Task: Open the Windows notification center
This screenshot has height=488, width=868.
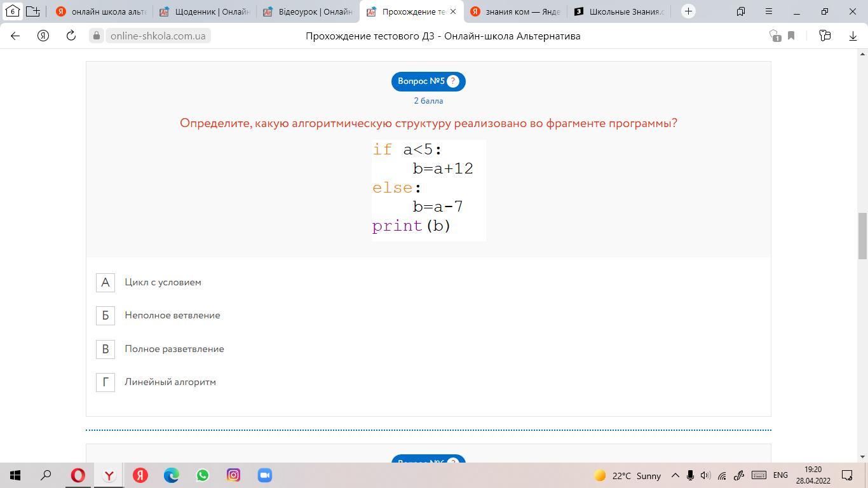Action: (847, 475)
